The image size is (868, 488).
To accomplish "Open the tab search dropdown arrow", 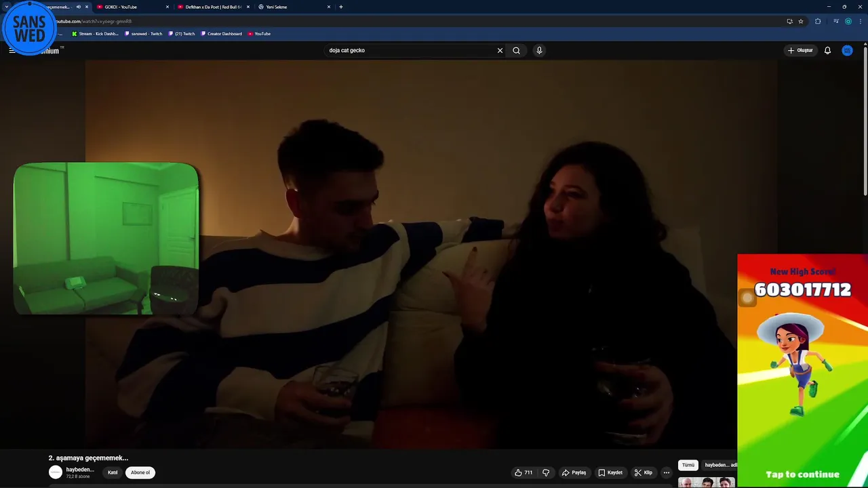I will [x=6, y=7].
